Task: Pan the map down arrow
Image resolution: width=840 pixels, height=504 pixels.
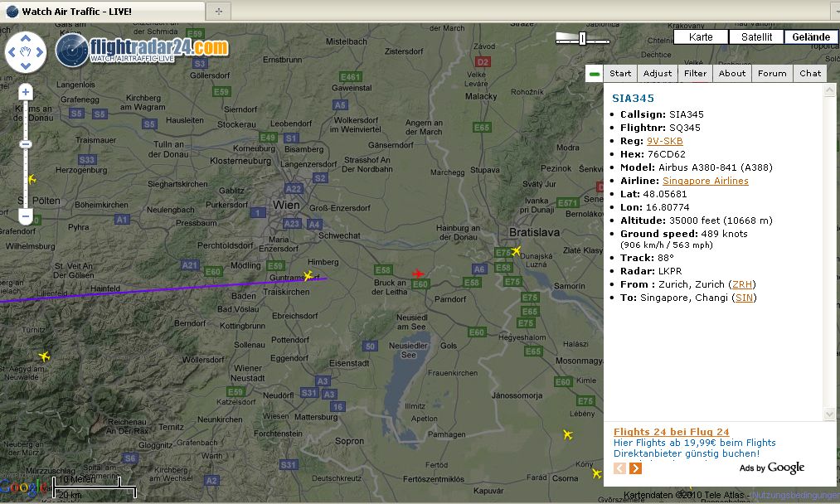Action: (x=25, y=65)
